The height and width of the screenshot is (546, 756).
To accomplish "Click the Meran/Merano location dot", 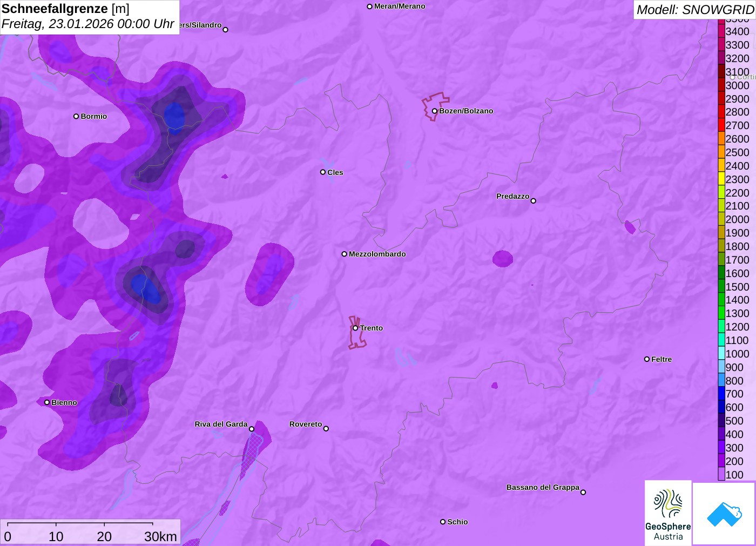I will [x=370, y=6].
